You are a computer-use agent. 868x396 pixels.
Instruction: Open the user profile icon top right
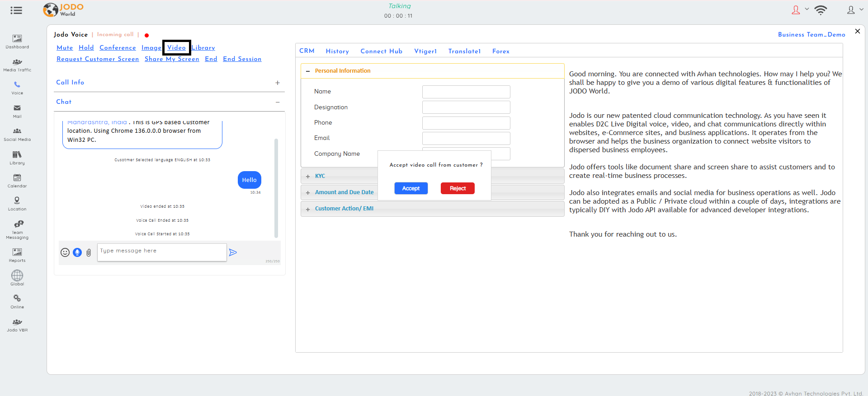click(x=851, y=10)
